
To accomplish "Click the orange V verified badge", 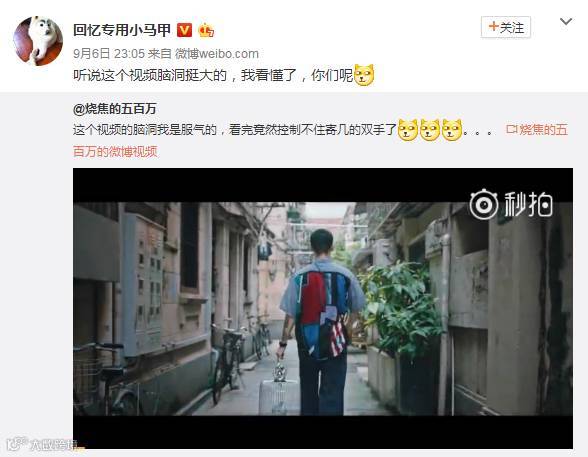I will 184,30.
